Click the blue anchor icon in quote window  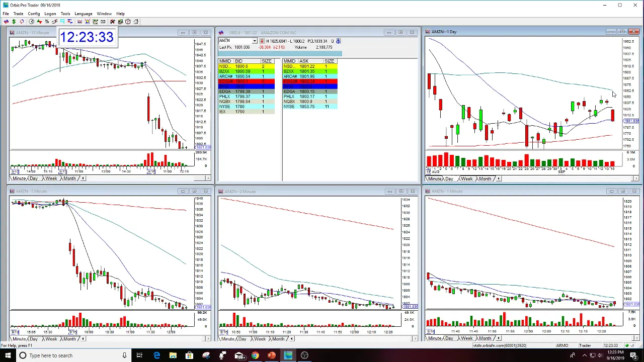click(338, 41)
